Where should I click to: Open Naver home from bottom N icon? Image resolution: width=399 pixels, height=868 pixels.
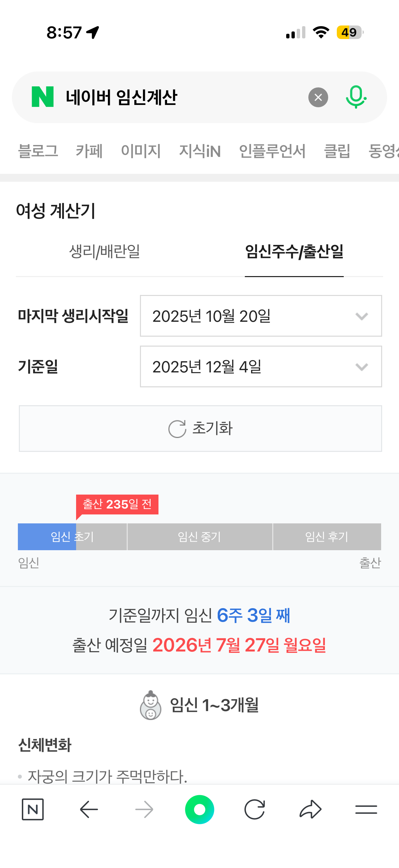point(33,809)
